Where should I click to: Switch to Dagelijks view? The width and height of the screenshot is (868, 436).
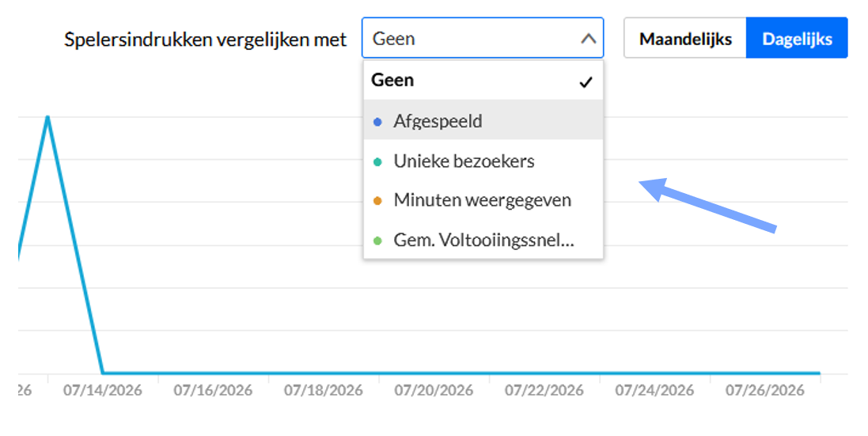tap(797, 38)
